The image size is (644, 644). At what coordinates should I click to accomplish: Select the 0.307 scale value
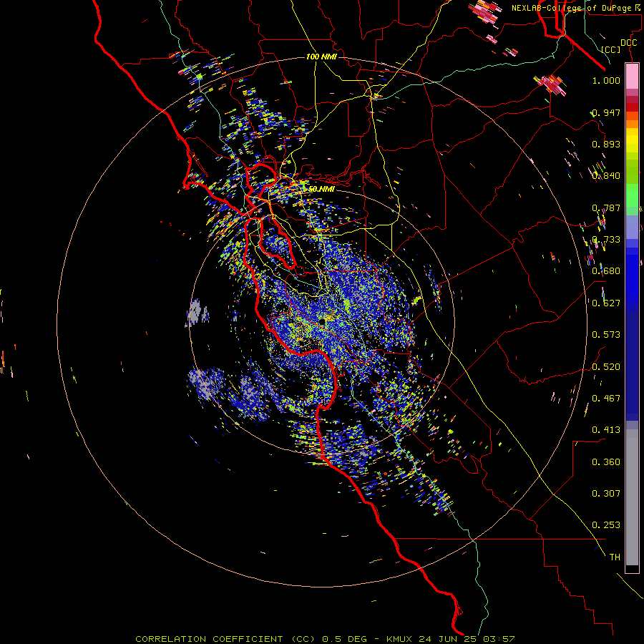(606, 494)
